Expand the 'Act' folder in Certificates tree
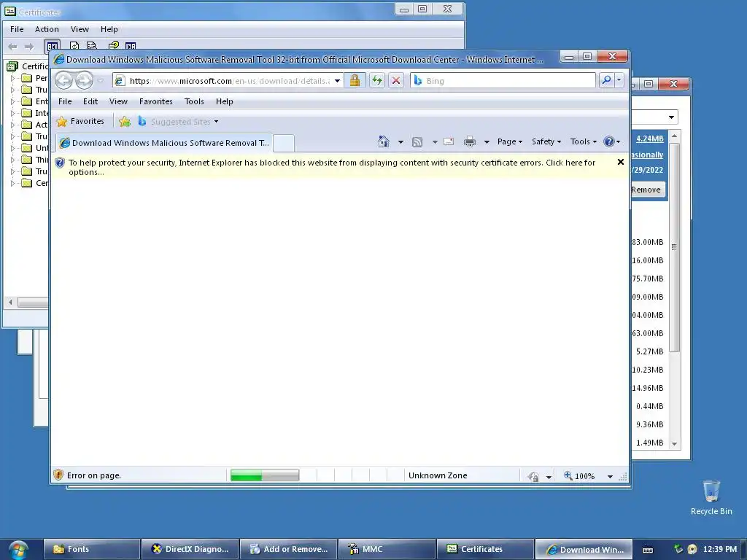747x560 pixels. [x=13, y=125]
